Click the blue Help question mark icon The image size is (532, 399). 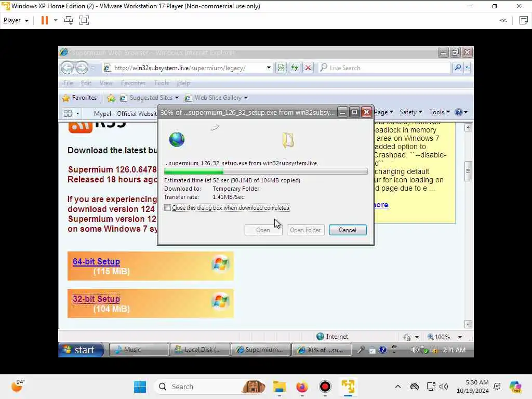459,112
